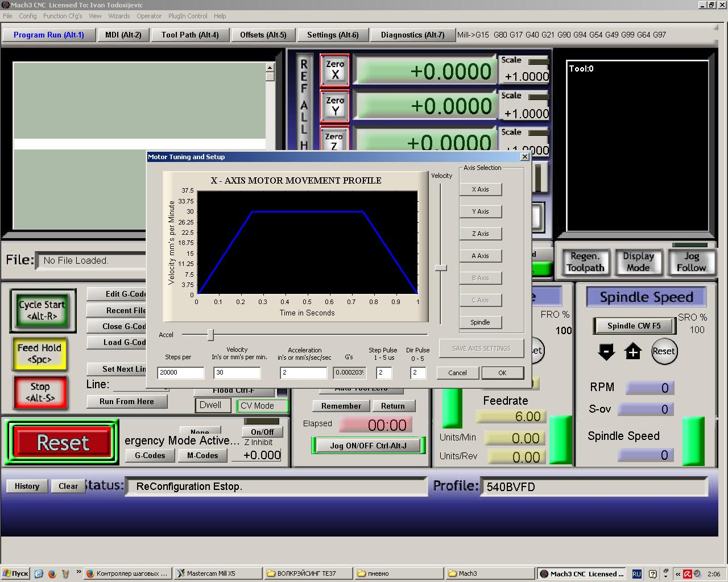This screenshot has width=728, height=582.
Task: Open the Mastercam Mill X5 taskbar item
Action: coord(218,573)
